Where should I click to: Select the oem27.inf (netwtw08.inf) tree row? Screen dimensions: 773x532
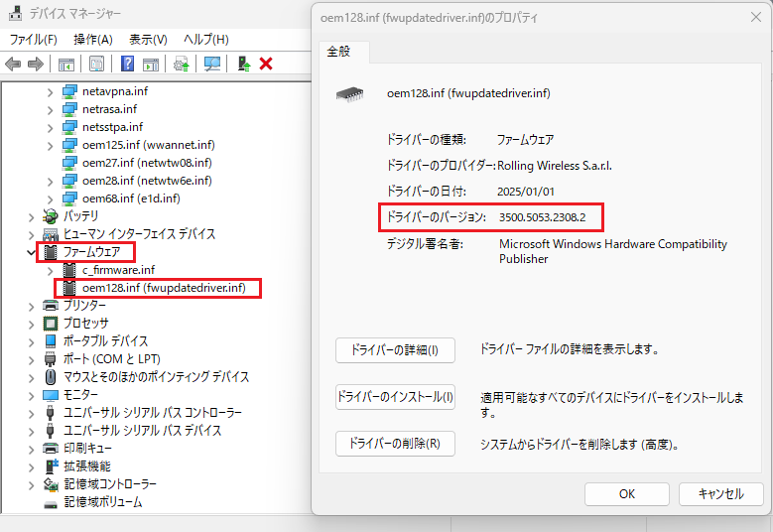point(147,163)
